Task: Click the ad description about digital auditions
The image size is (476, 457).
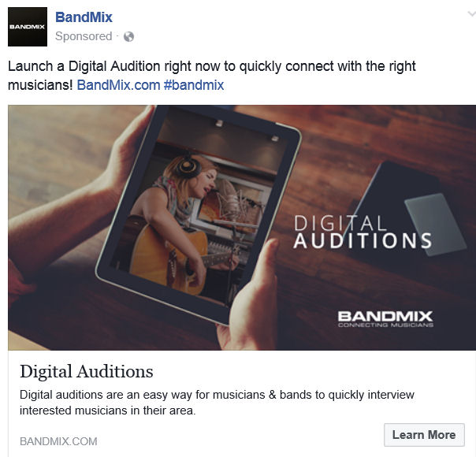Action: tap(217, 403)
